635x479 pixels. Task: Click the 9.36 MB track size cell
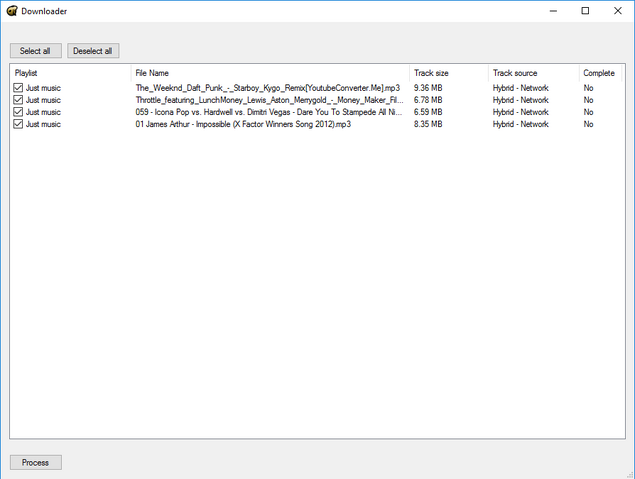pyautogui.click(x=428, y=88)
